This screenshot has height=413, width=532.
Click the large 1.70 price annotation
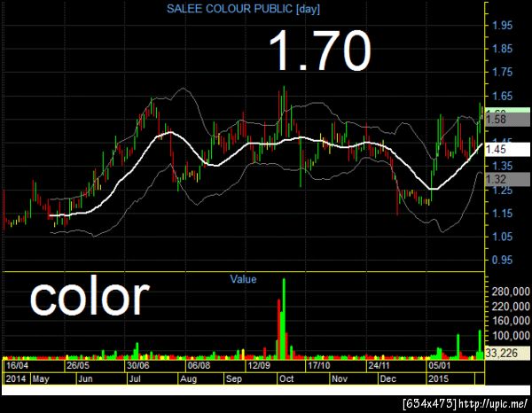[x=319, y=51]
